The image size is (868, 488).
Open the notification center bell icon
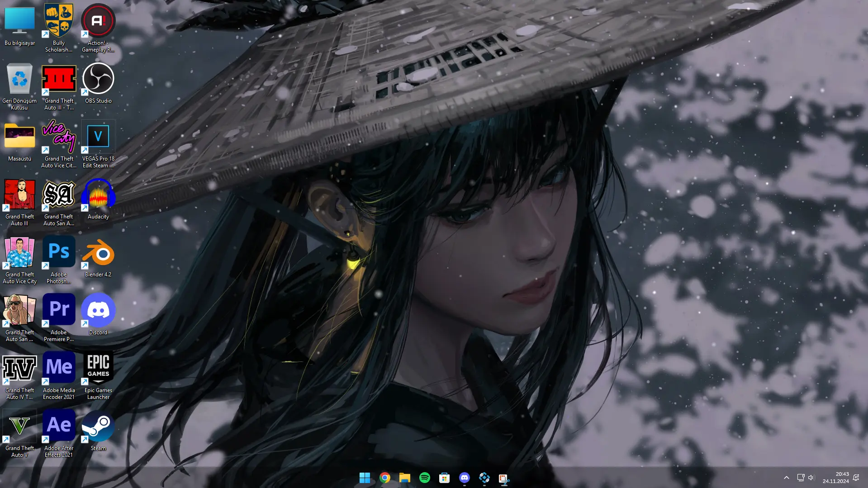coord(856,478)
